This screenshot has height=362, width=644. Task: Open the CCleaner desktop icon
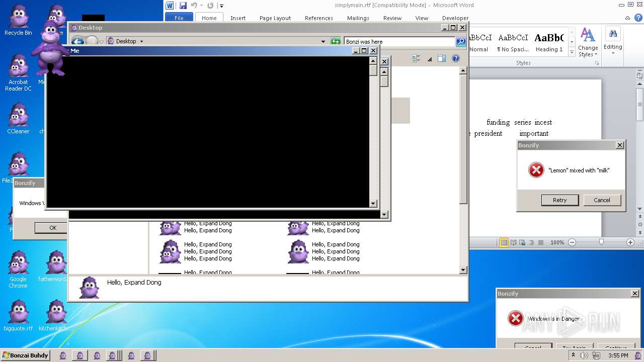(x=18, y=119)
